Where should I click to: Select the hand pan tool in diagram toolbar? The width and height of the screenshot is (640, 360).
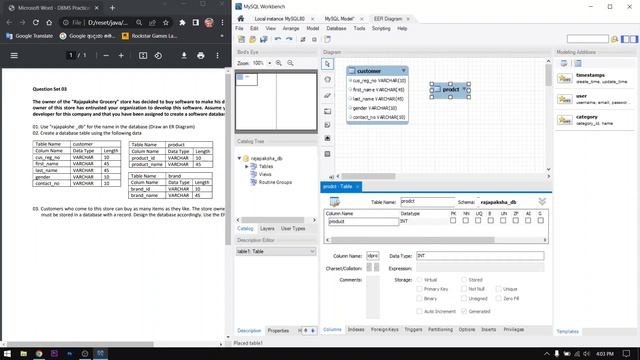tap(327, 80)
